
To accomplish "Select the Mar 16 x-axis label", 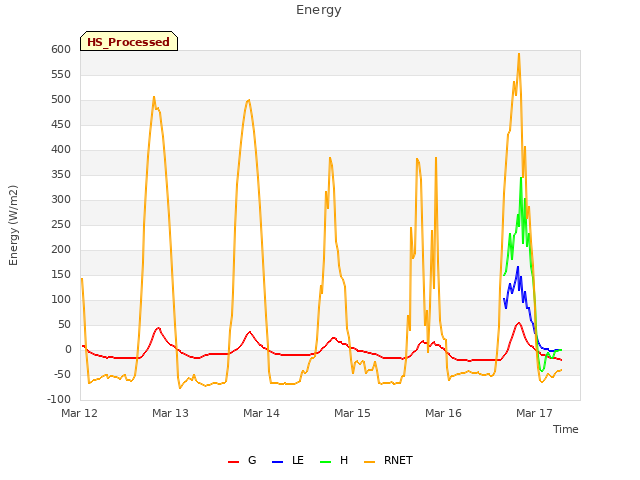I will [444, 413].
